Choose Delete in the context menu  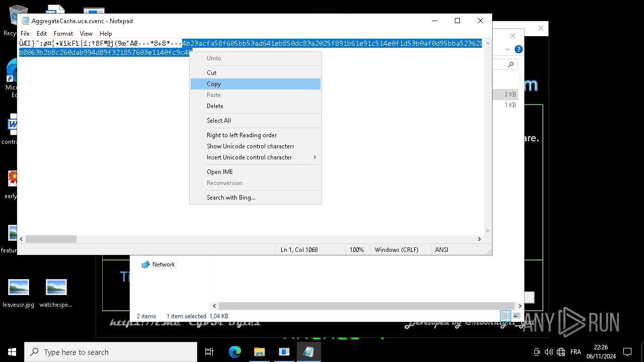(x=255, y=106)
